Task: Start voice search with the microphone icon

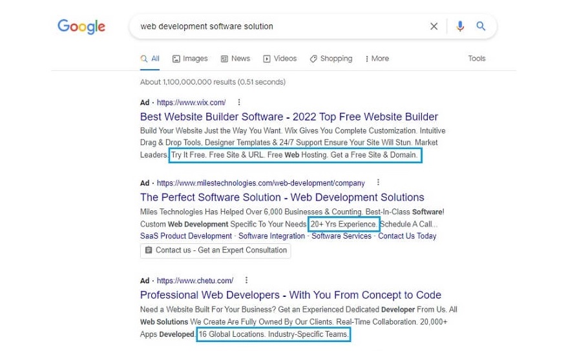Action: point(460,26)
